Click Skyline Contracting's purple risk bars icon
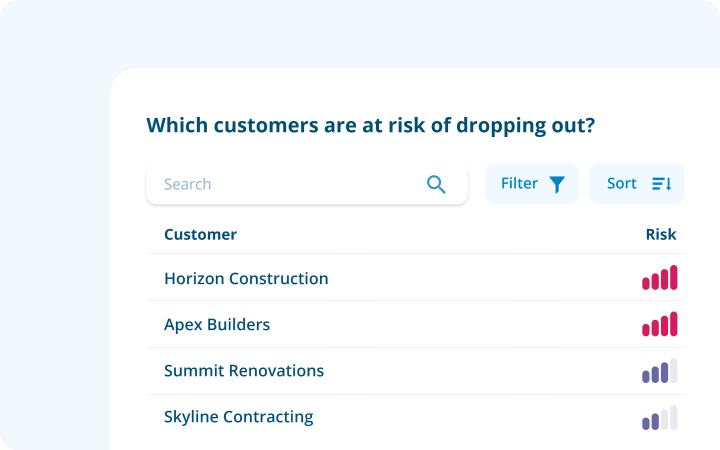Image resolution: width=720 pixels, height=450 pixels. coord(660,417)
